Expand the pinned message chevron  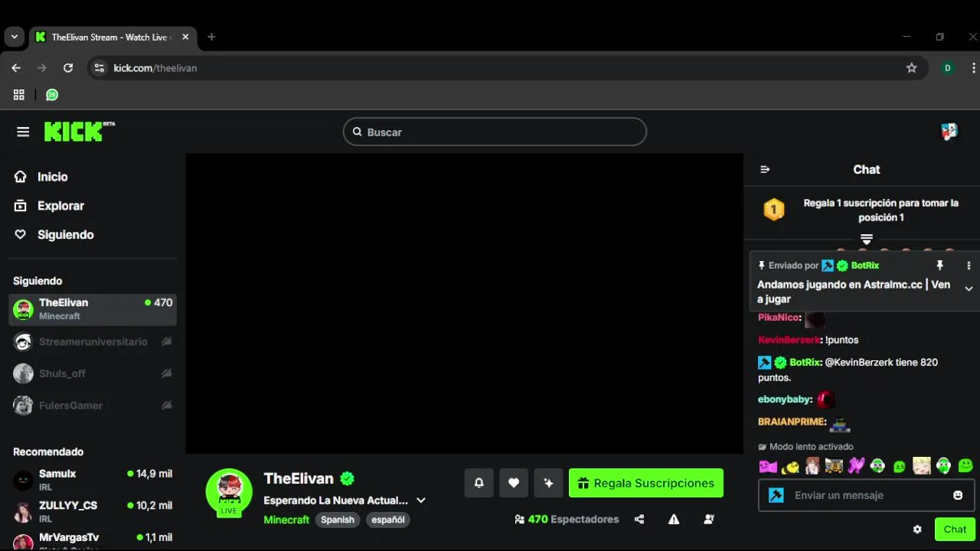pyautogui.click(x=969, y=289)
